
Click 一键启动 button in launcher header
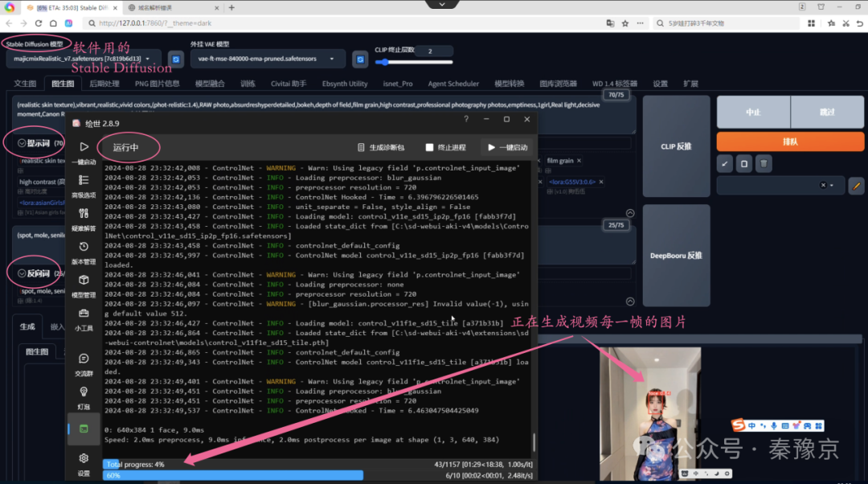pyautogui.click(x=508, y=147)
